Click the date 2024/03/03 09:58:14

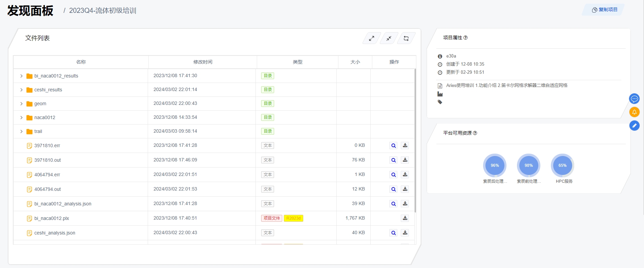(x=175, y=131)
